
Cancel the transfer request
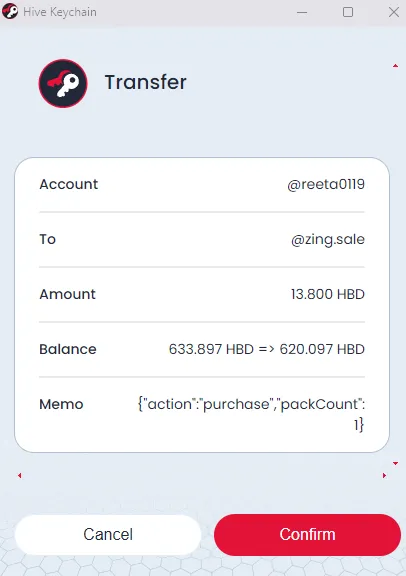(108, 534)
